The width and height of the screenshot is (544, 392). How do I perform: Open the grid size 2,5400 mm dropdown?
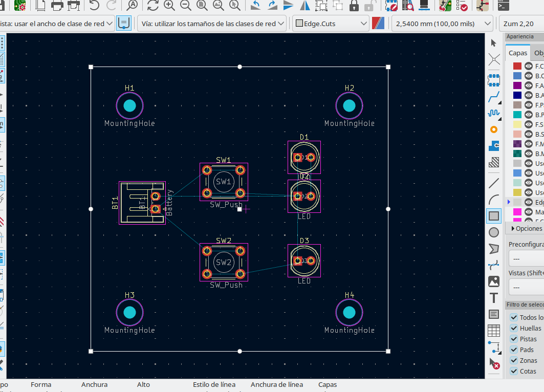[443, 24]
